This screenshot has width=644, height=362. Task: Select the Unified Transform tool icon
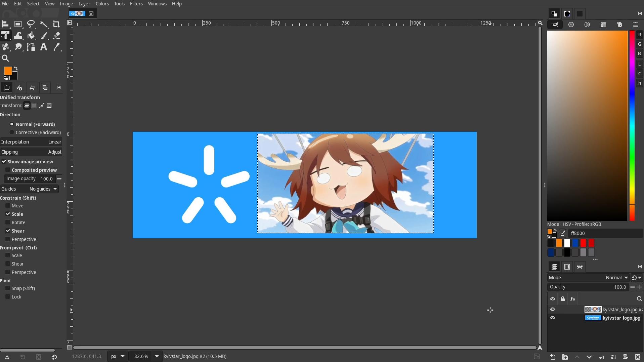pyautogui.click(x=5, y=36)
